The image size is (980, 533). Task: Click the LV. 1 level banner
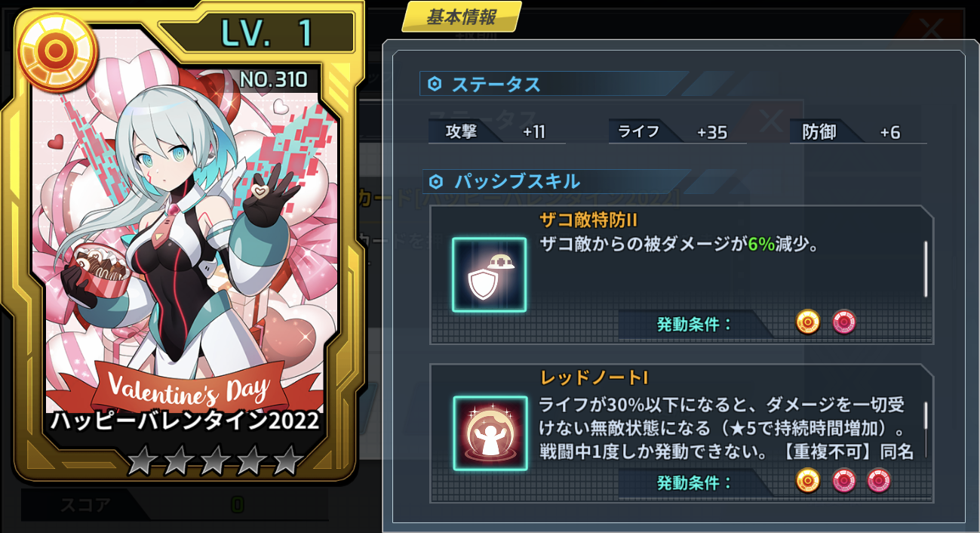pyautogui.click(x=257, y=32)
